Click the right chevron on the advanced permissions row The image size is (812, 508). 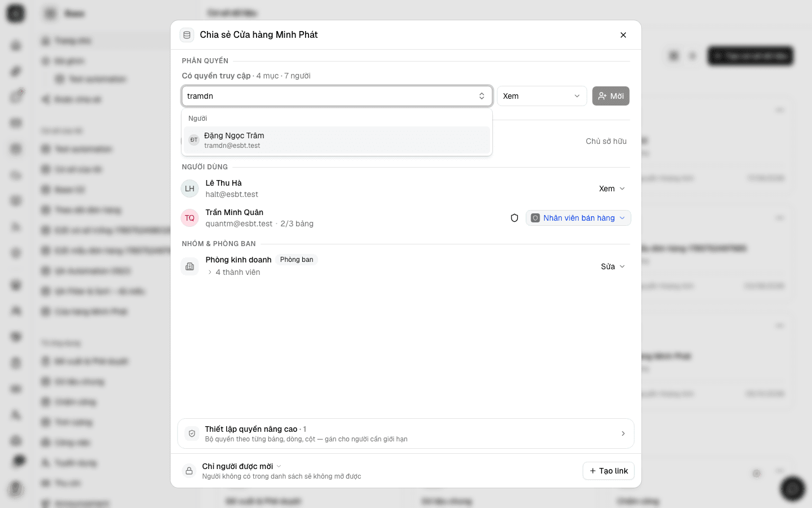[x=623, y=433]
